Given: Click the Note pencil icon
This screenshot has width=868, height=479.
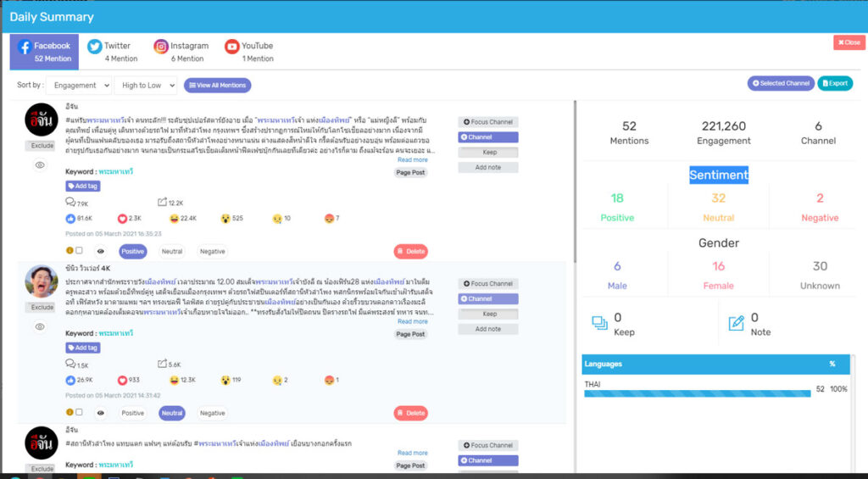Looking at the screenshot, I should [x=737, y=323].
